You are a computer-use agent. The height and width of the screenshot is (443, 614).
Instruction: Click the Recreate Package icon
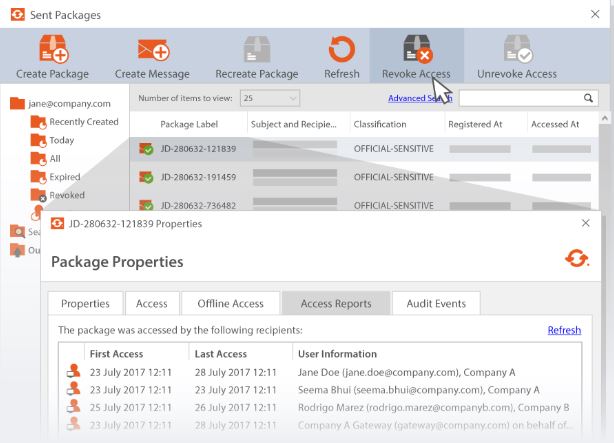(257, 49)
